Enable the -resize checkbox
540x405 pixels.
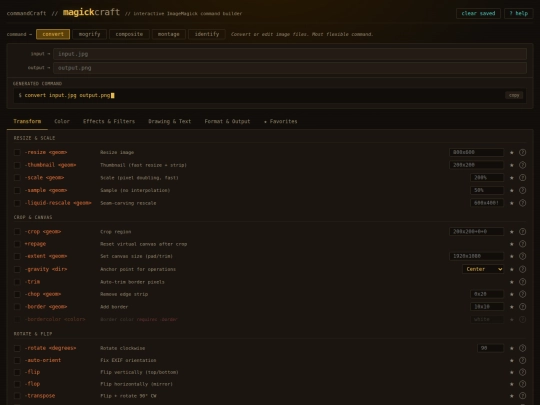[x=17, y=152]
